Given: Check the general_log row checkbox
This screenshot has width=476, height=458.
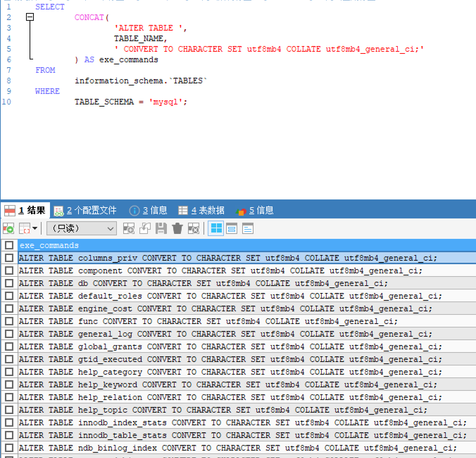Looking at the screenshot, I should [9, 334].
